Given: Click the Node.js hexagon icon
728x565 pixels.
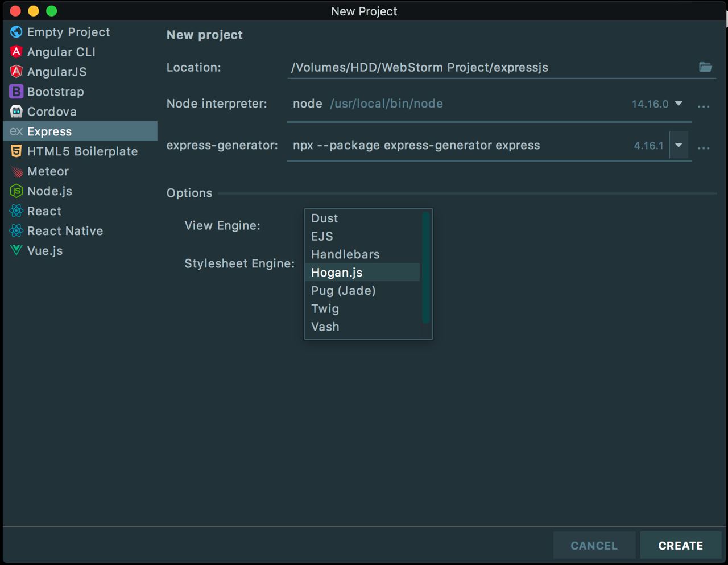Looking at the screenshot, I should 16,191.
